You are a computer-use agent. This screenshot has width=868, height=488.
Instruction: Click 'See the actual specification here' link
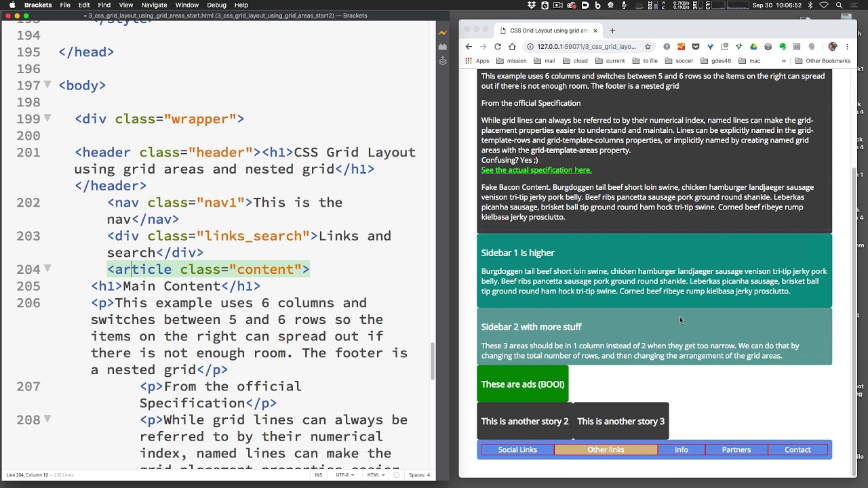point(536,170)
